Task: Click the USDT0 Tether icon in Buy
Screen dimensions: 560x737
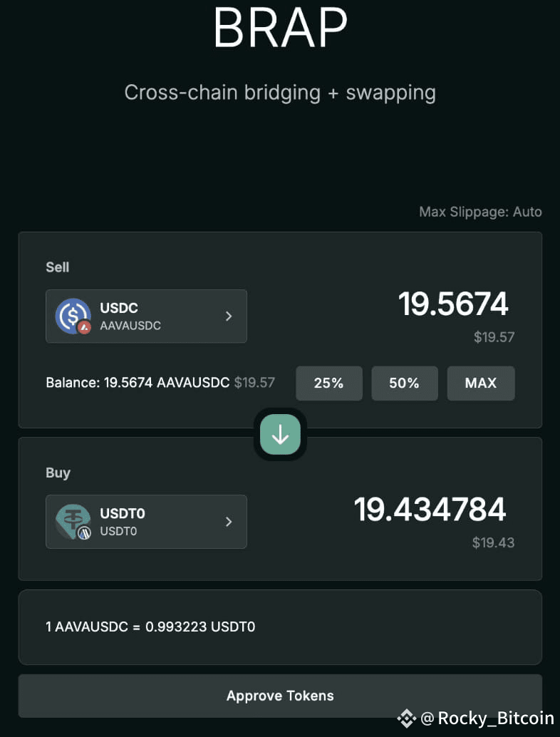Action: click(x=73, y=521)
